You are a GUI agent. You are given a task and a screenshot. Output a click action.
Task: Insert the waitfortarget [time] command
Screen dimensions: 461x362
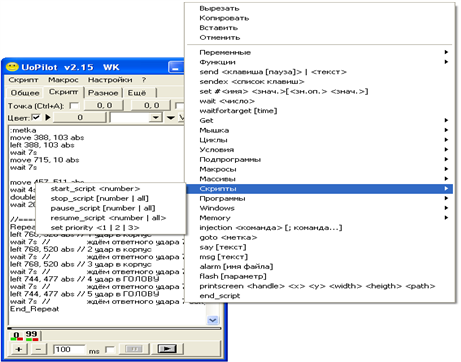pos(319,111)
